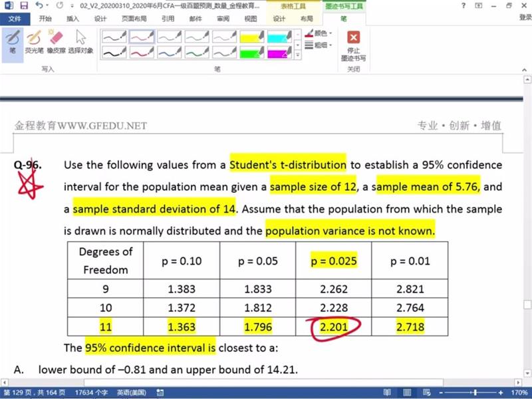Click the zoom slider in the status bar
This screenshot has height=399, width=532.
474,392
